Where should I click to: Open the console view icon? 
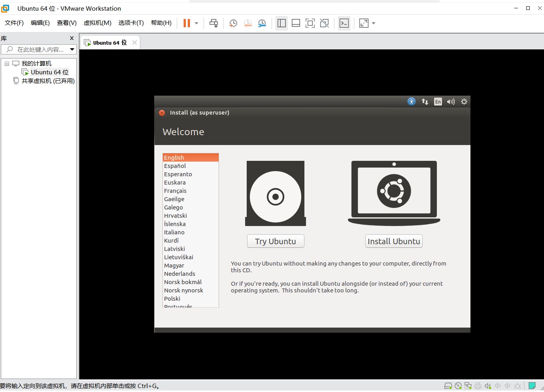pyautogui.click(x=344, y=23)
